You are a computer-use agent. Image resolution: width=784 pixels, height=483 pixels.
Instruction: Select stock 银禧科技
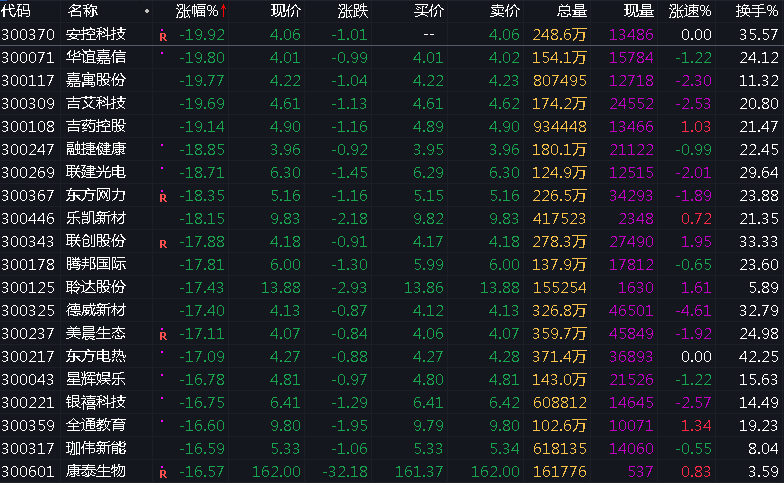96,402
